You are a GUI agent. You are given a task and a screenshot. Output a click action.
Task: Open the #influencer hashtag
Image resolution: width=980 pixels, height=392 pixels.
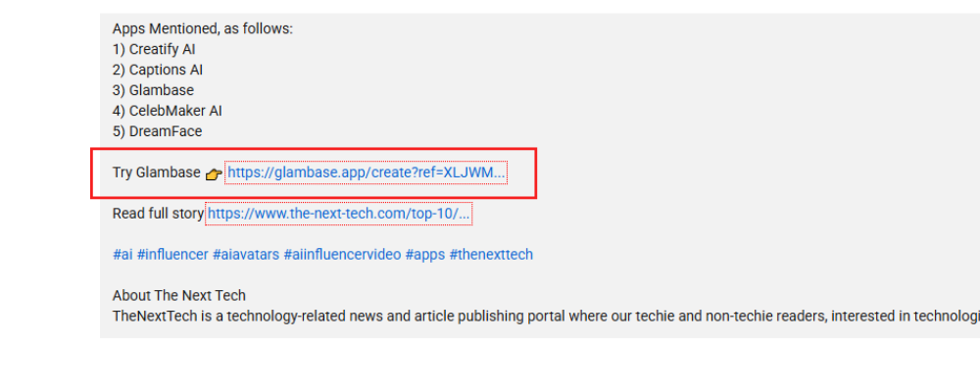pyautogui.click(x=172, y=255)
